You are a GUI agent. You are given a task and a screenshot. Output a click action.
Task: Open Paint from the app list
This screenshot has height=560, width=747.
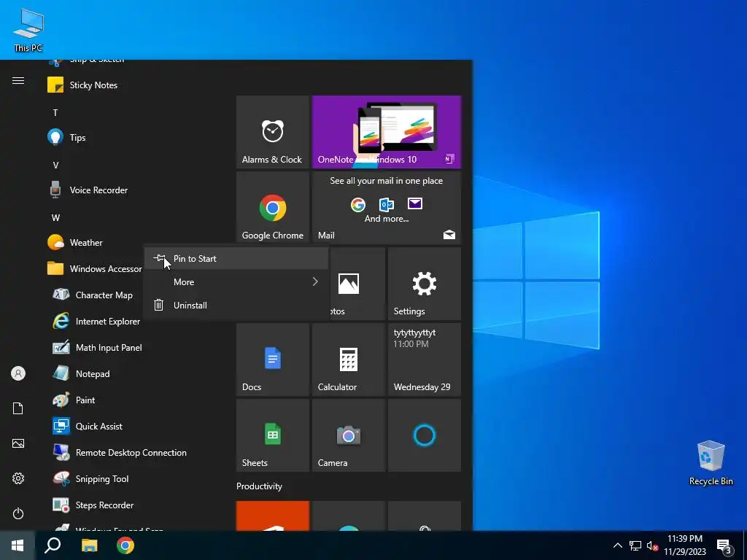click(x=136, y=400)
